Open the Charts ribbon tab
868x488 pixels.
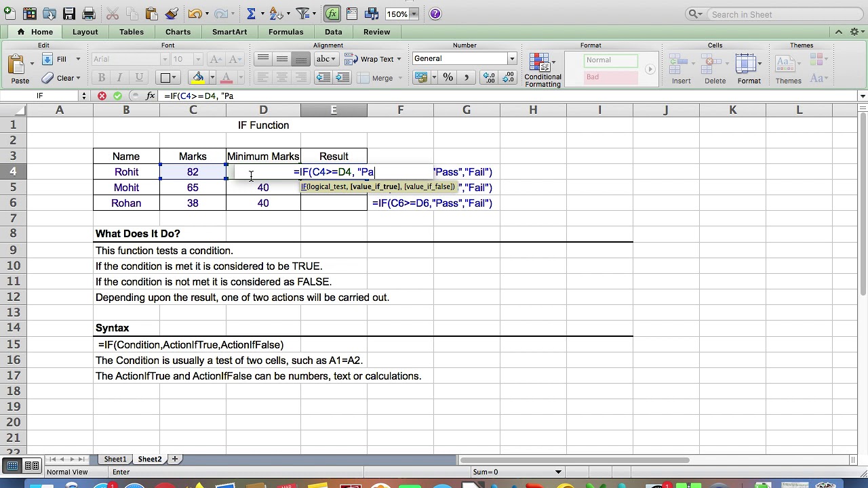click(x=178, y=32)
